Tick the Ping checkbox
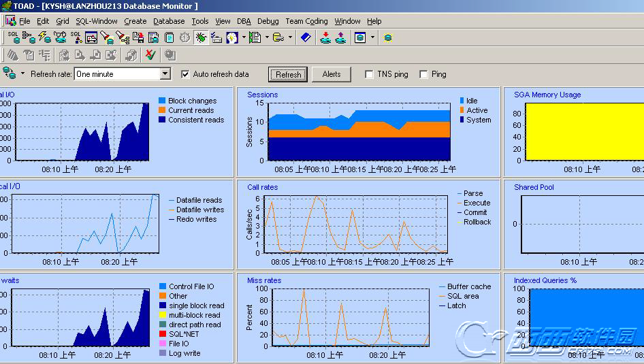Viewport: 644px width, 364px height. coord(423,74)
